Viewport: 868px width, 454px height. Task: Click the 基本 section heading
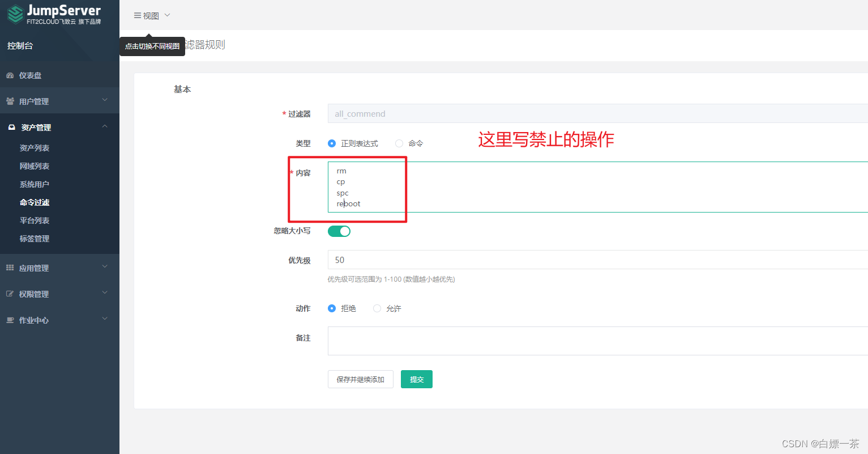pyautogui.click(x=182, y=89)
